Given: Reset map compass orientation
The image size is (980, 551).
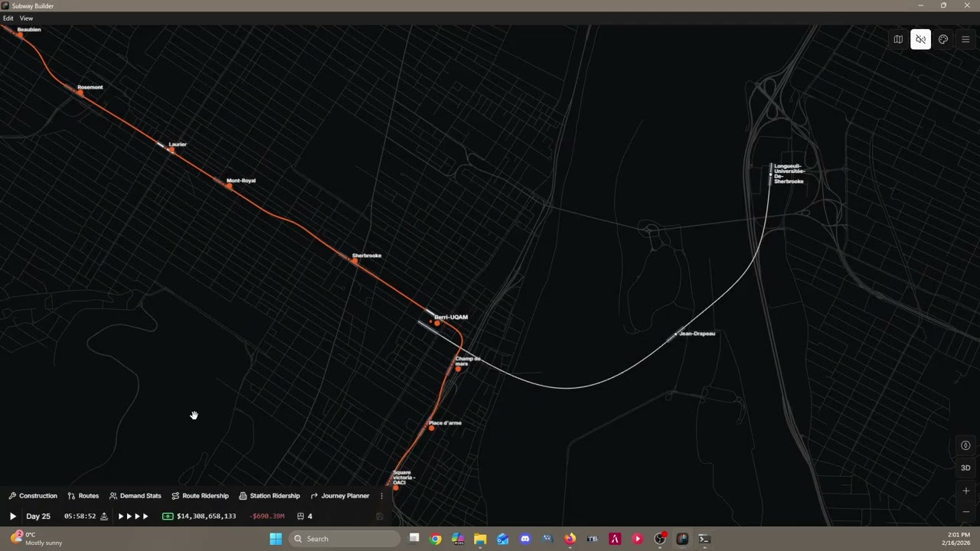Looking at the screenshot, I should 965,445.
